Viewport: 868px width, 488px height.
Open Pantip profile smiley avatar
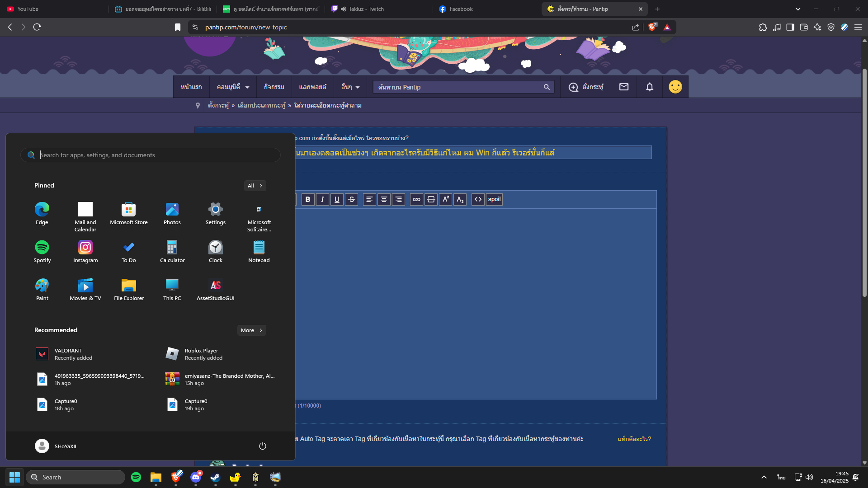675,87
